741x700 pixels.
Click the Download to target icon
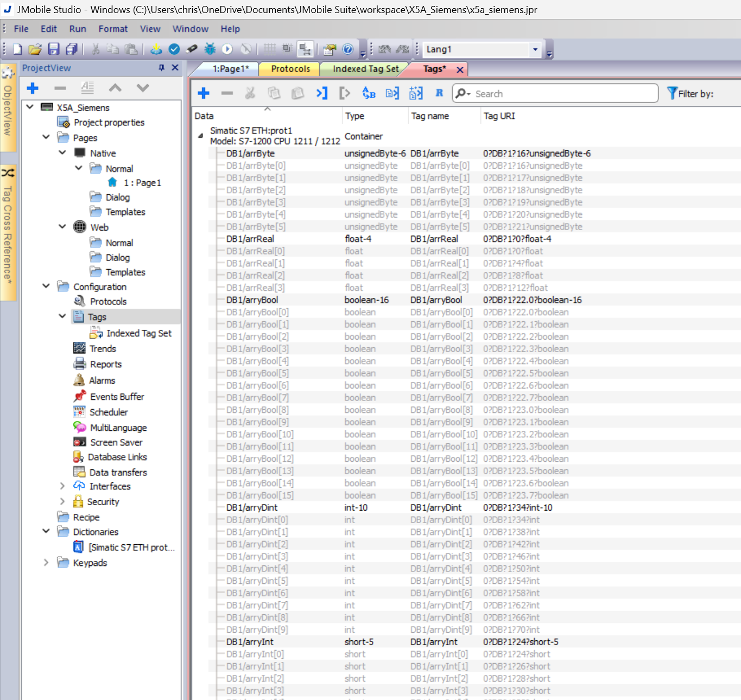tap(156, 49)
